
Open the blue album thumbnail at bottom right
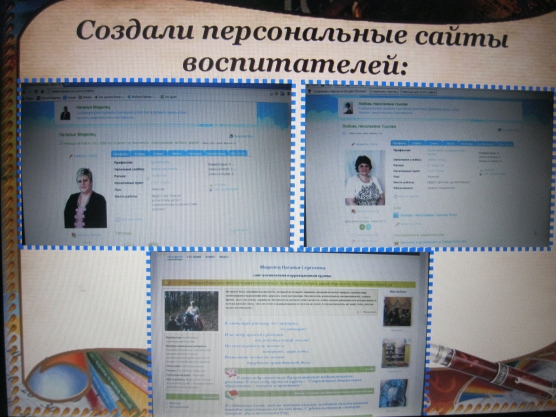tap(393, 393)
